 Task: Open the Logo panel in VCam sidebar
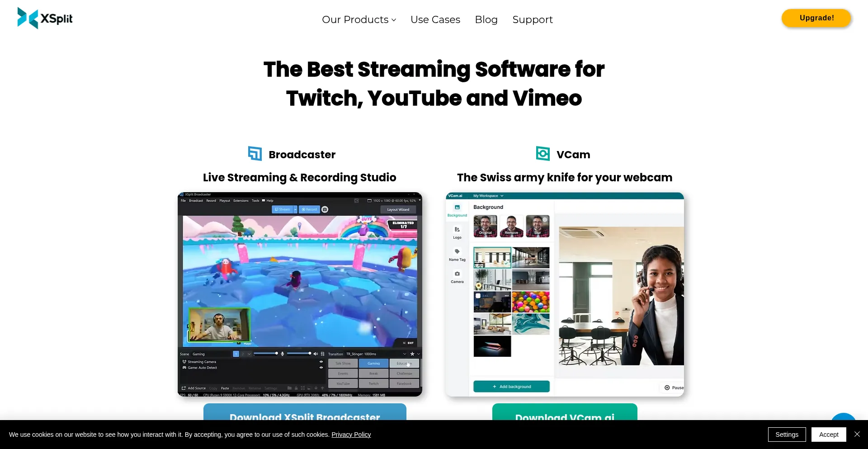pyautogui.click(x=456, y=230)
